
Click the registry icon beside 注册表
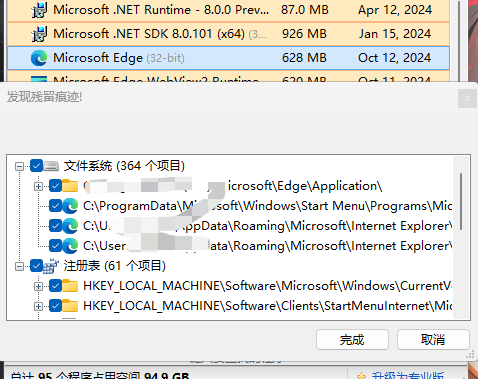51,266
